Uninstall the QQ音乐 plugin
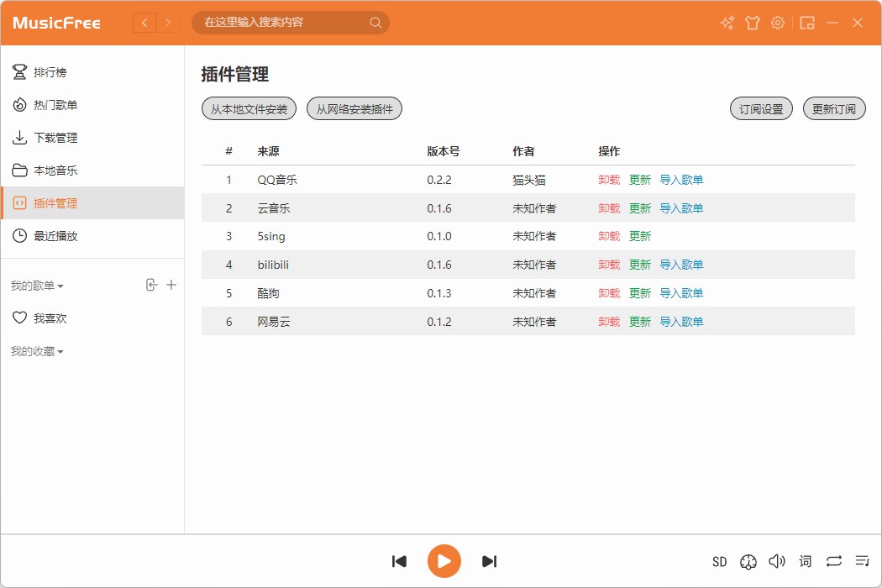 point(609,180)
